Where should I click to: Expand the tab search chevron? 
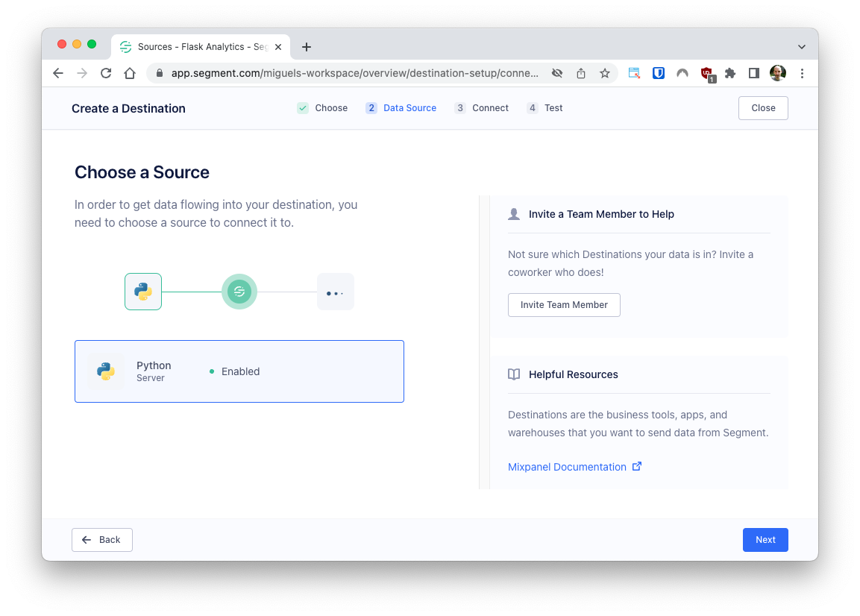(801, 47)
